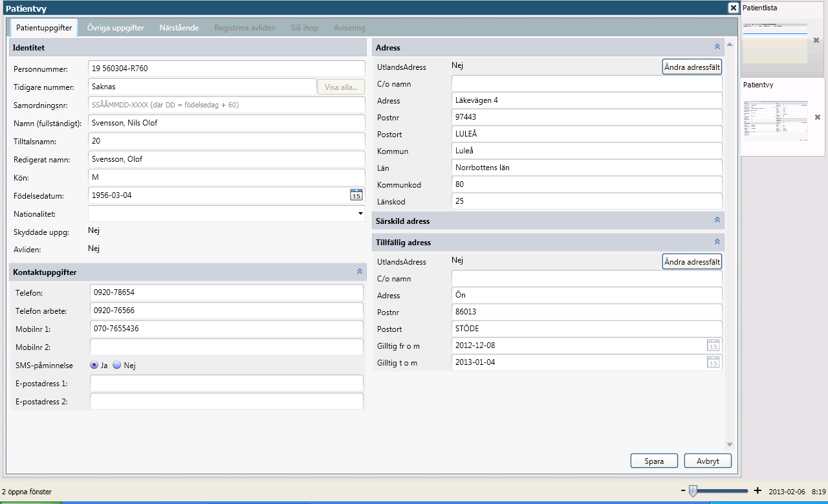Click the Namn (fullständigt) field
This screenshot has width=828, height=504.
point(226,122)
